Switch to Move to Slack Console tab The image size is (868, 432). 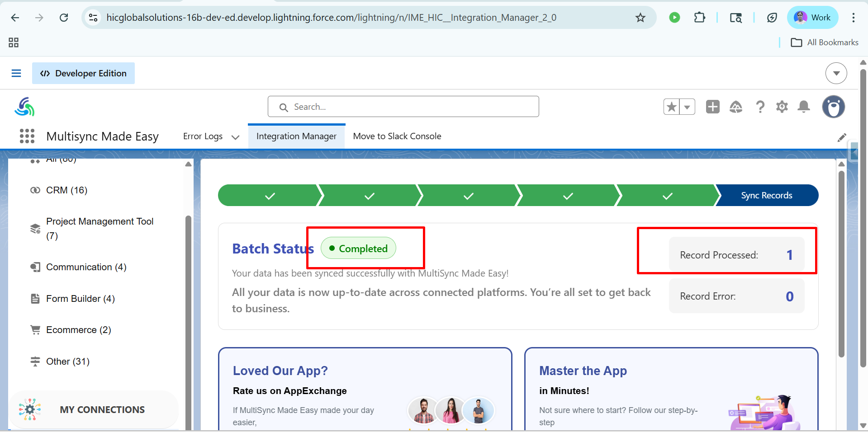(x=397, y=136)
